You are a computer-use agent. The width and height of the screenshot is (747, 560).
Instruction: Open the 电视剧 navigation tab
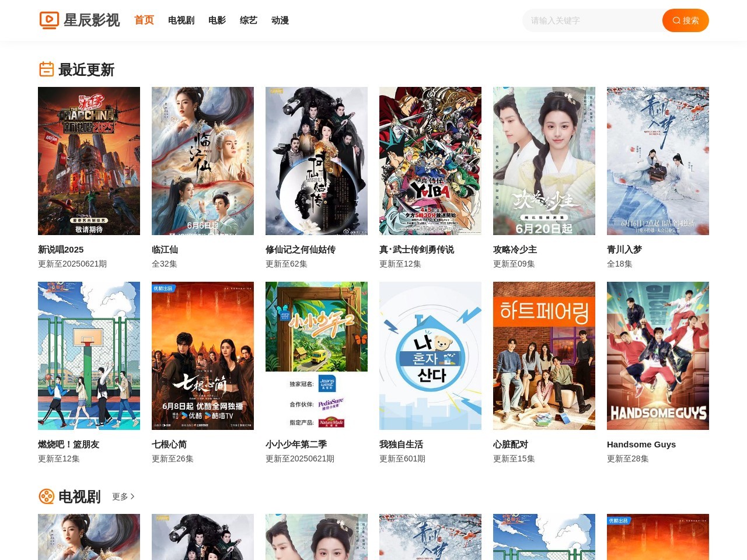181,20
